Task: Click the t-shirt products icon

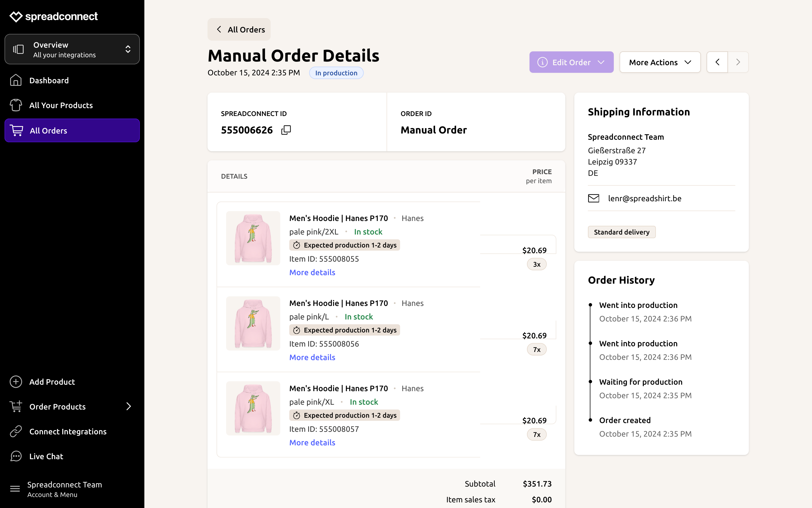Action: point(16,105)
